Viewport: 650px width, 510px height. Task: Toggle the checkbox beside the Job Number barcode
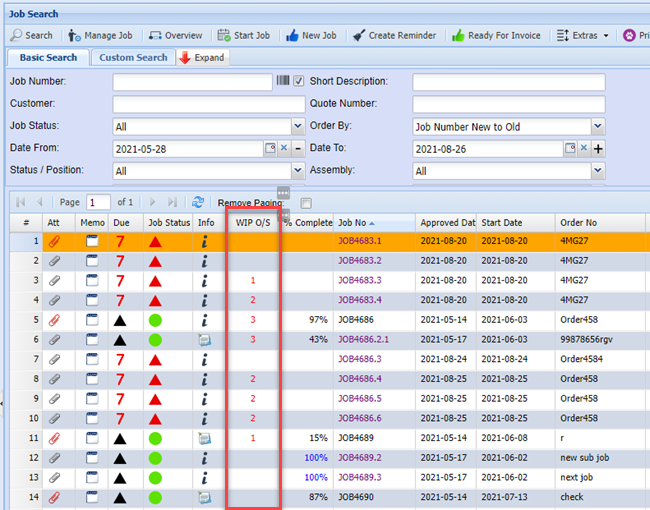(298, 81)
